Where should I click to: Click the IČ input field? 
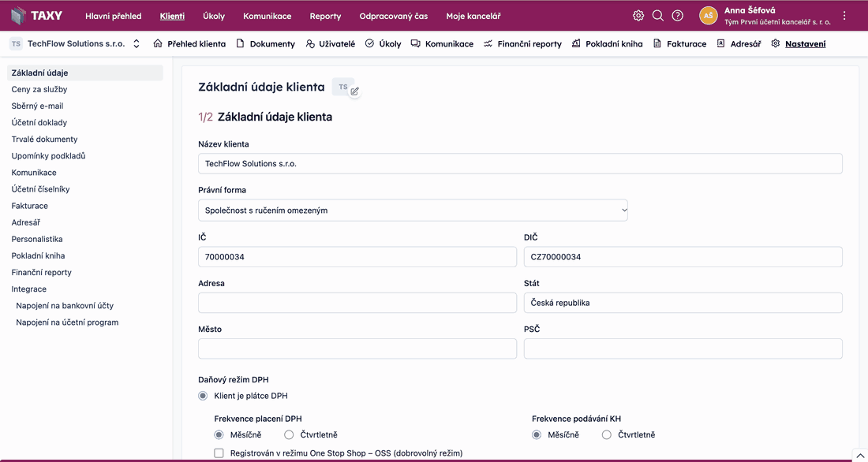357,257
